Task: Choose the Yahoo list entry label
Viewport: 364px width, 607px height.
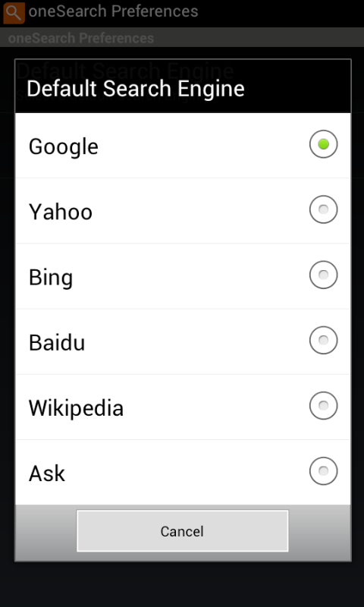Action: click(x=61, y=212)
